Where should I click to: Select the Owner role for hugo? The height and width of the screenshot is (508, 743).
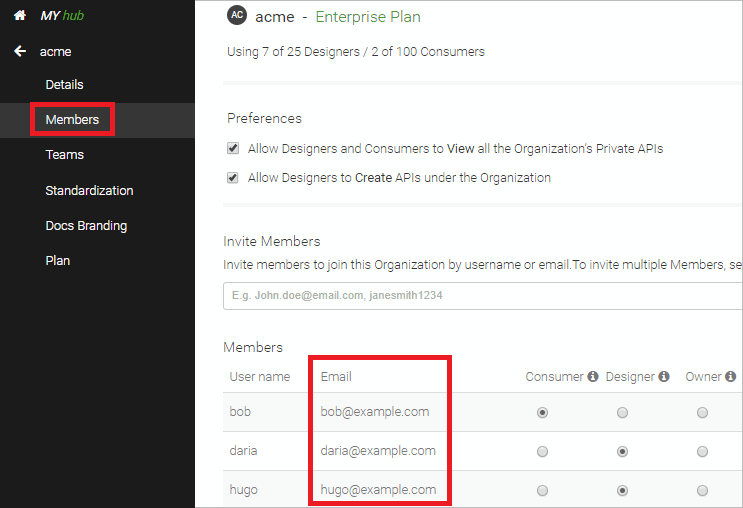coord(703,490)
